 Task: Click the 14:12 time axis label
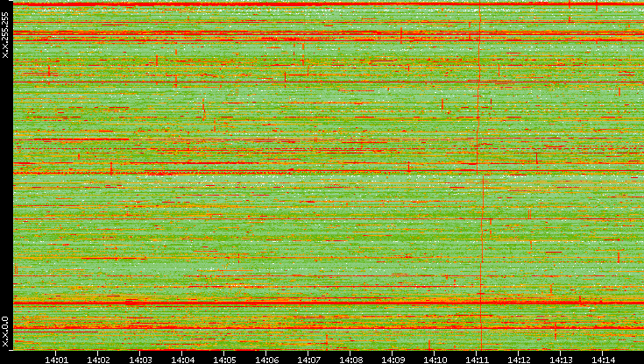pyautogui.click(x=519, y=360)
